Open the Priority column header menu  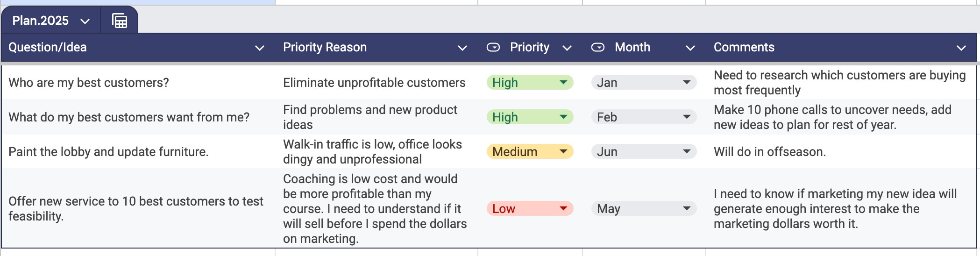(567, 48)
